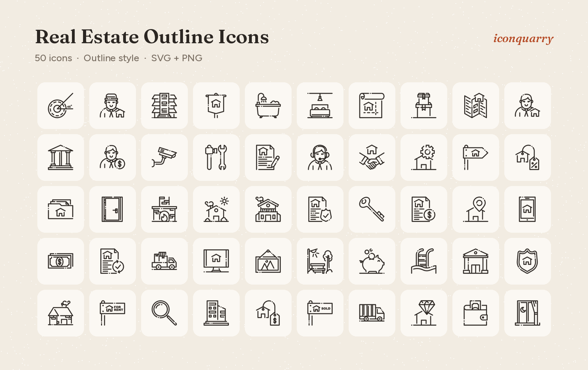Viewport: 588px width, 370px height.
Task: Click the agent with dollar coin icon
Action: (x=112, y=157)
